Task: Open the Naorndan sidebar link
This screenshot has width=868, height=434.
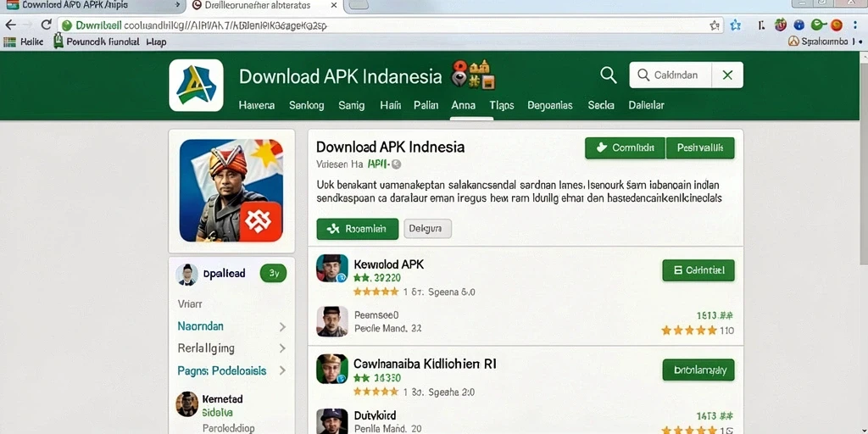Action: tap(200, 326)
